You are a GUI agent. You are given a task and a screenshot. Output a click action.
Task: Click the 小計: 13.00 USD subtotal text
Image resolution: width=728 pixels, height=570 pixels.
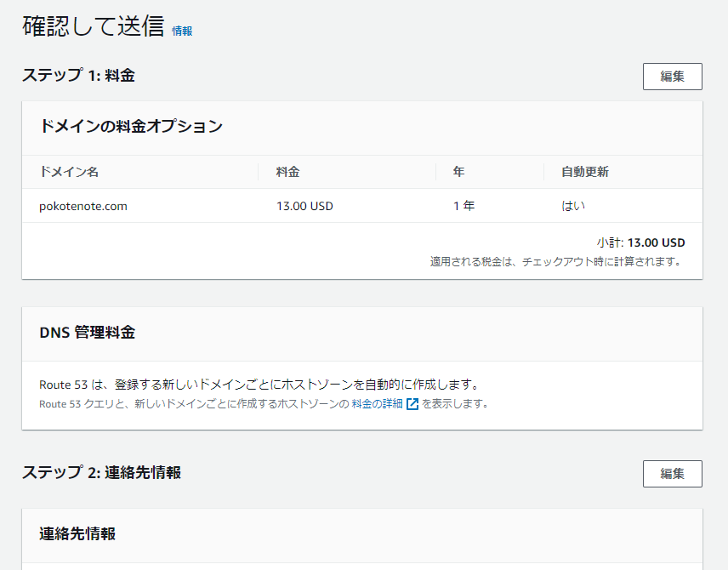(x=640, y=242)
